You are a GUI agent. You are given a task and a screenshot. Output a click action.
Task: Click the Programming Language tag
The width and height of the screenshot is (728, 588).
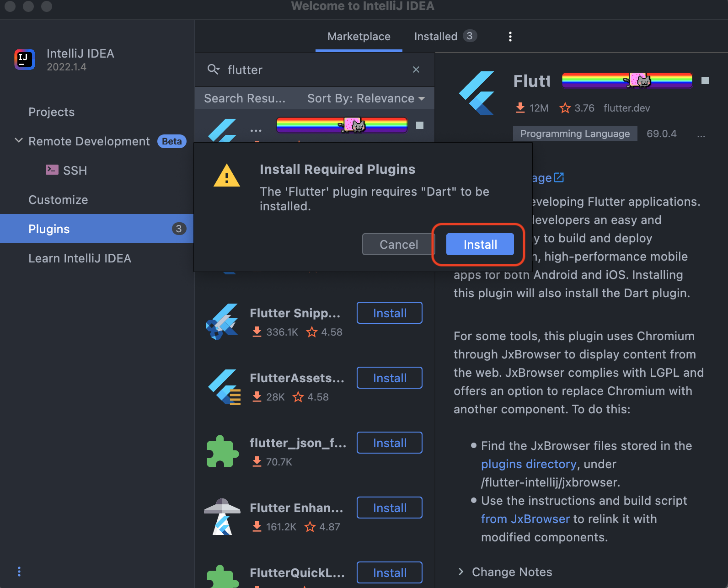575,134
